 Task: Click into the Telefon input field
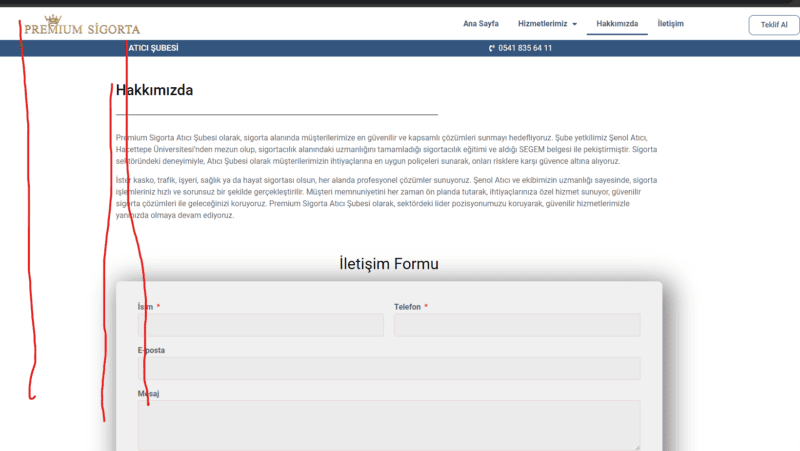tap(517, 325)
